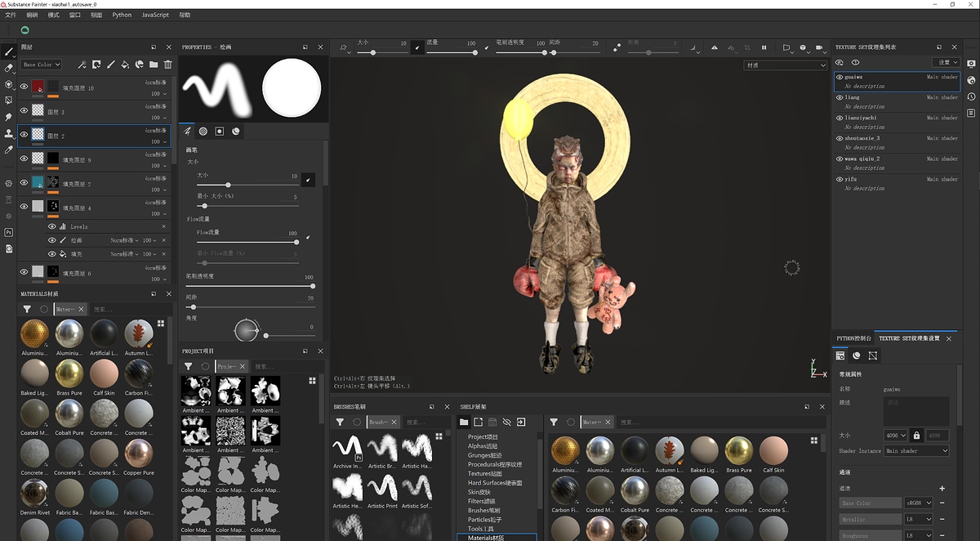The image size is (980, 541).
Task: Click the Export to Photoshop icon
Action: tap(9, 232)
